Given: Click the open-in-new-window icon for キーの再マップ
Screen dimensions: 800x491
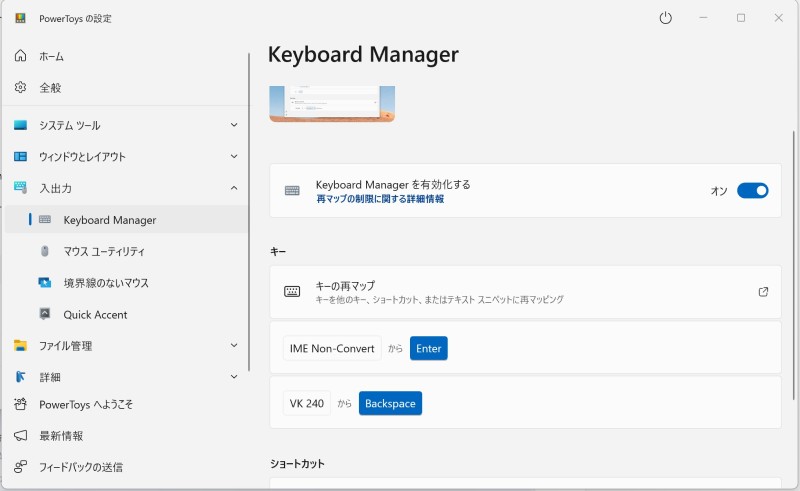Looking at the screenshot, I should tap(763, 291).
